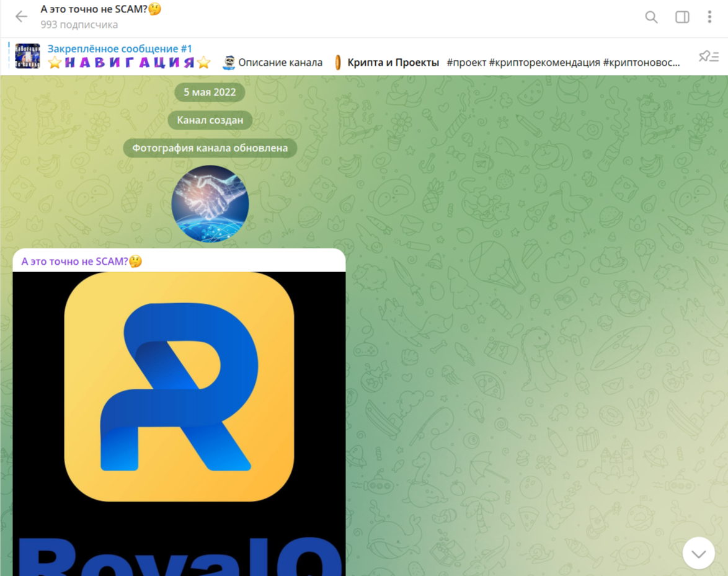The width and height of the screenshot is (728, 576).
Task: Open the three-dot more options menu
Action: [709, 17]
